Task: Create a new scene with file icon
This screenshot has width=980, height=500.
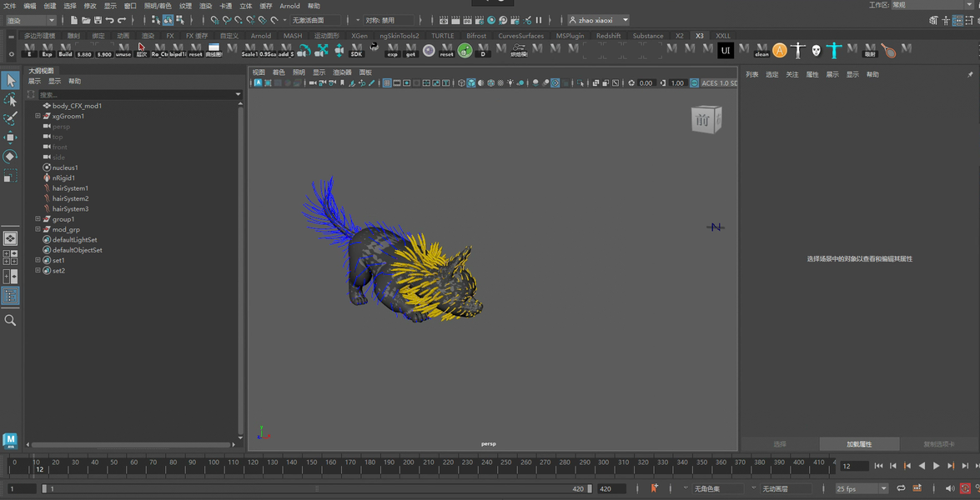Action: (74, 21)
